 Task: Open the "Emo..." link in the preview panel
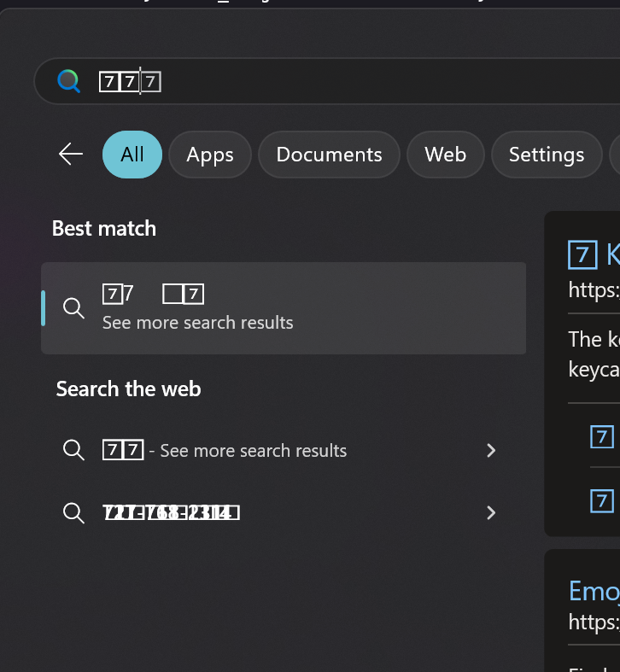[594, 590]
